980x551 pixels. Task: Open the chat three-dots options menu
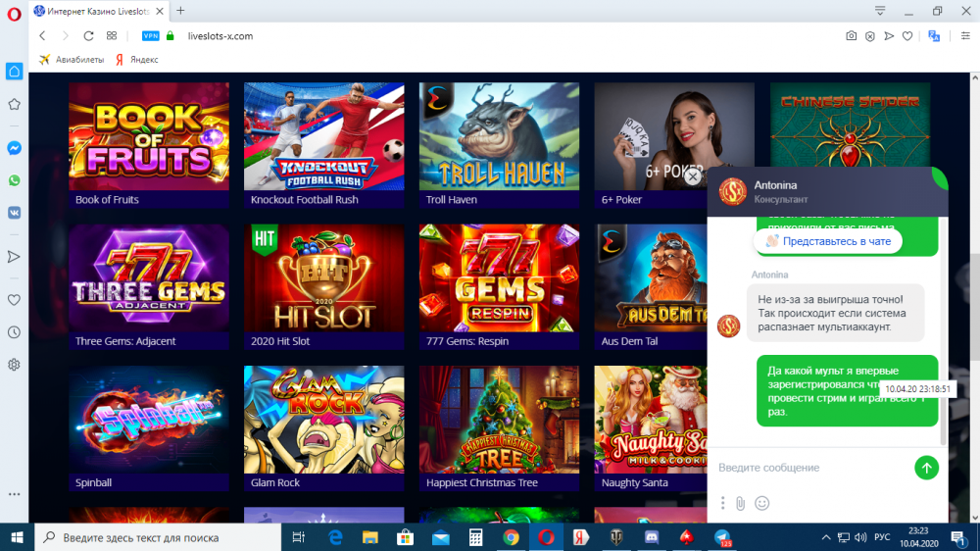tap(722, 503)
